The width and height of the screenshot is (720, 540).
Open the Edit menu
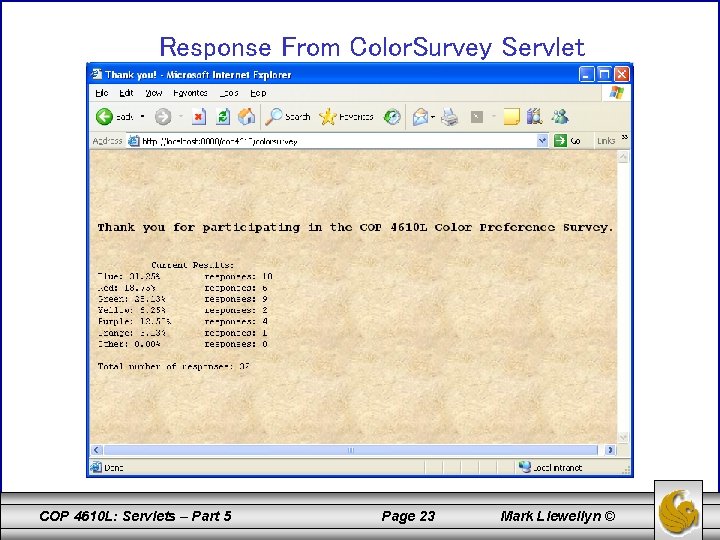coord(126,93)
